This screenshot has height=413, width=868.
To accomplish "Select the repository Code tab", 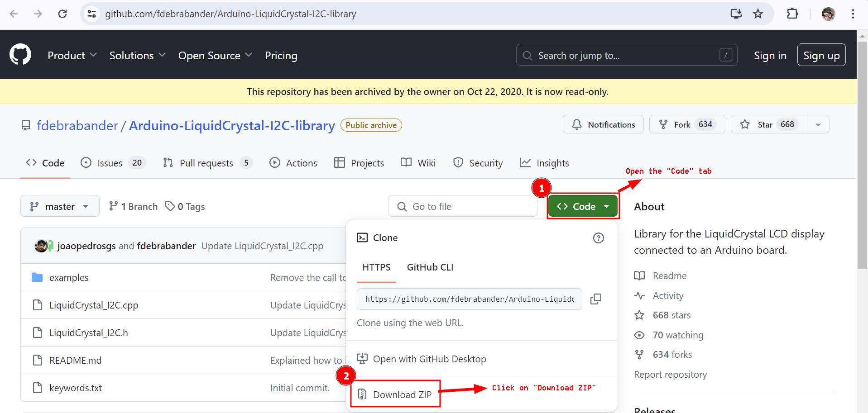I will [x=45, y=163].
